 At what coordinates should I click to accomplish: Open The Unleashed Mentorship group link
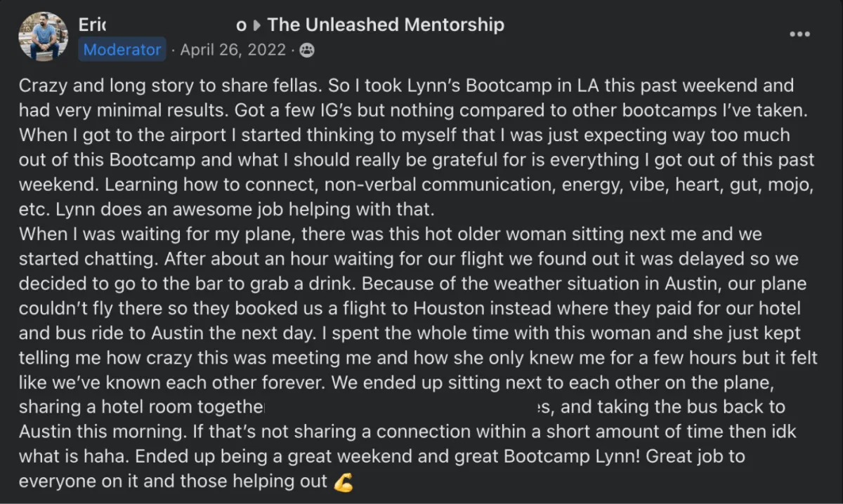click(x=386, y=25)
